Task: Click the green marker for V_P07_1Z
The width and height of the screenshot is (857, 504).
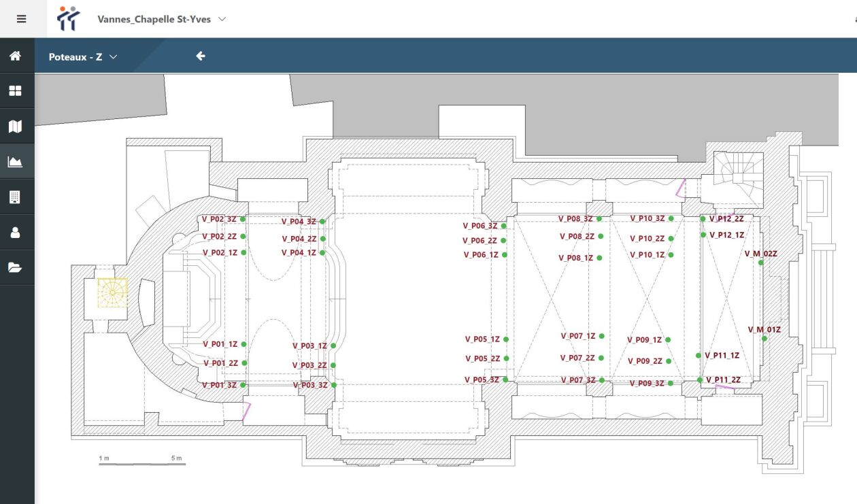Action: (601, 335)
